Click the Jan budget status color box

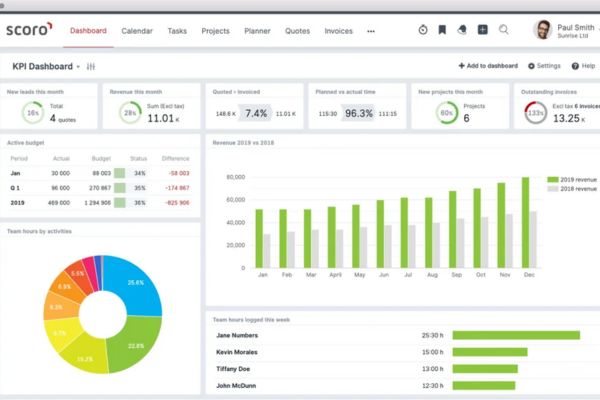119,173
